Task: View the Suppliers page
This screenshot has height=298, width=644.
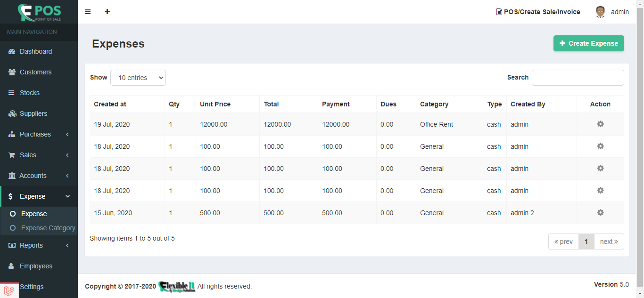Action: point(33,113)
